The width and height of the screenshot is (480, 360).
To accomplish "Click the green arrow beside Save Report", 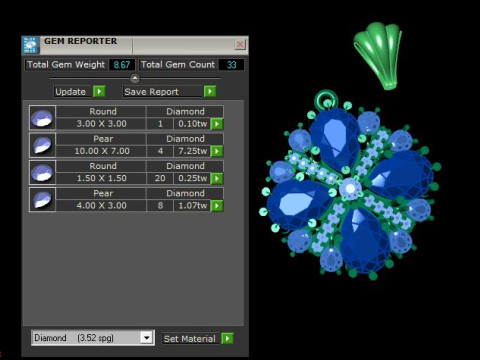I will click(x=210, y=91).
